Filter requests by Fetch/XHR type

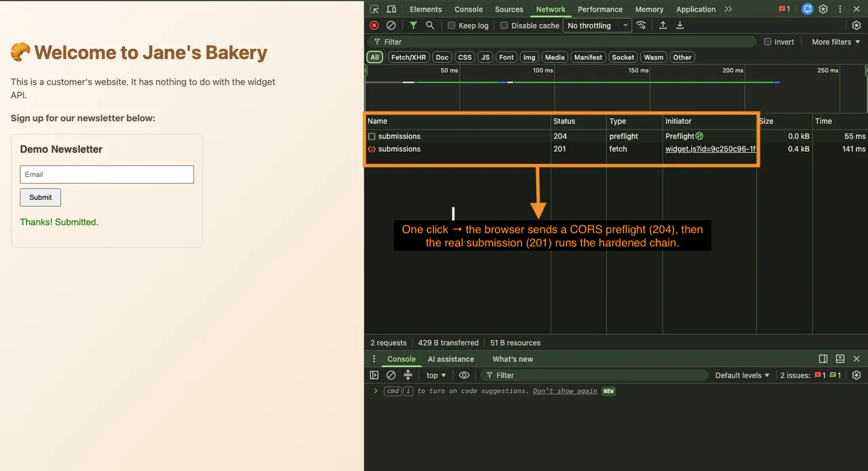409,58
